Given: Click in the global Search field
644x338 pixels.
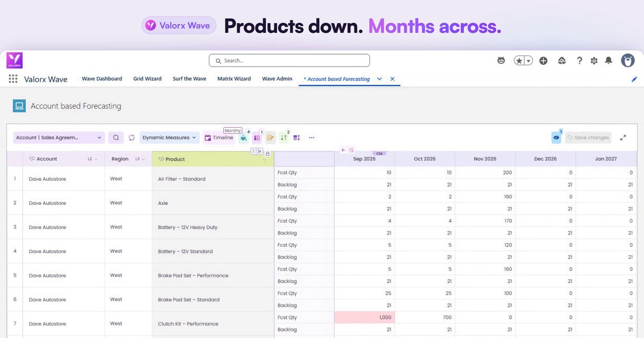Looking at the screenshot, I should tap(289, 61).
